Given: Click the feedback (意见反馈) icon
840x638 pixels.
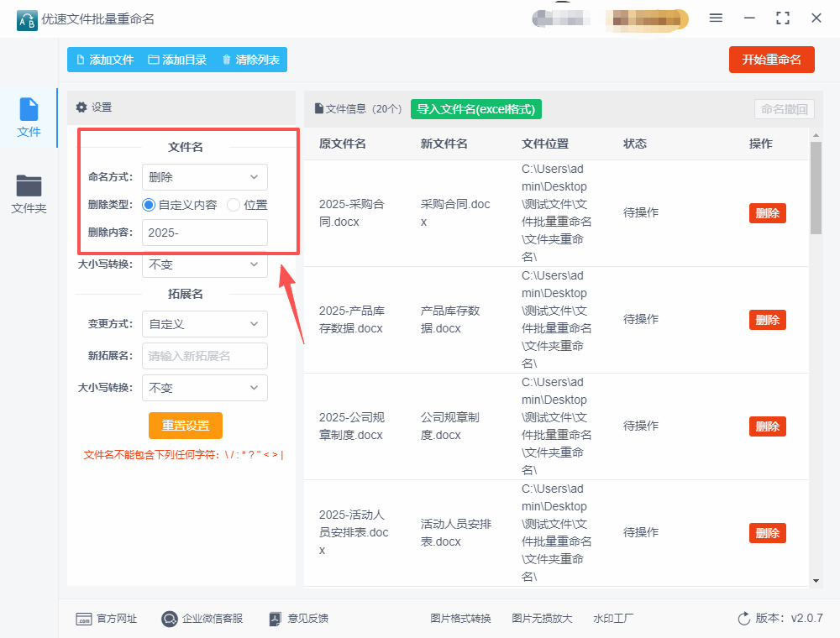Looking at the screenshot, I should 276,619.
